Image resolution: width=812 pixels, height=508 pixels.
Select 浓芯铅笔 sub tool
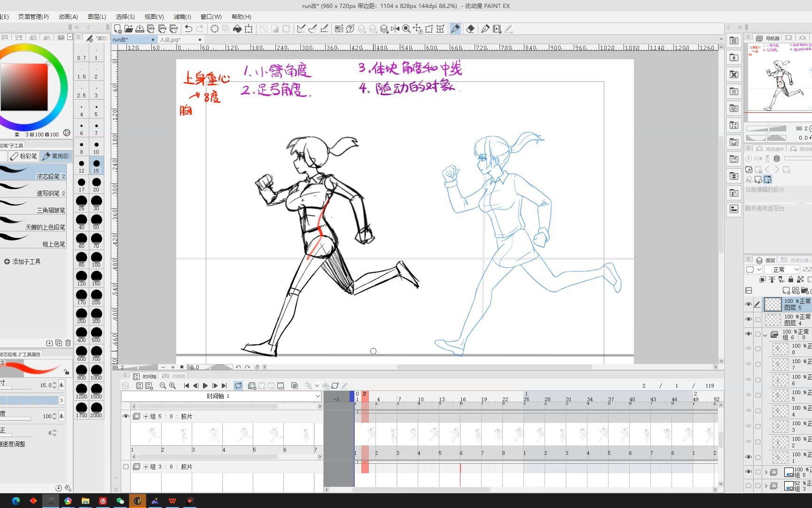33,173
